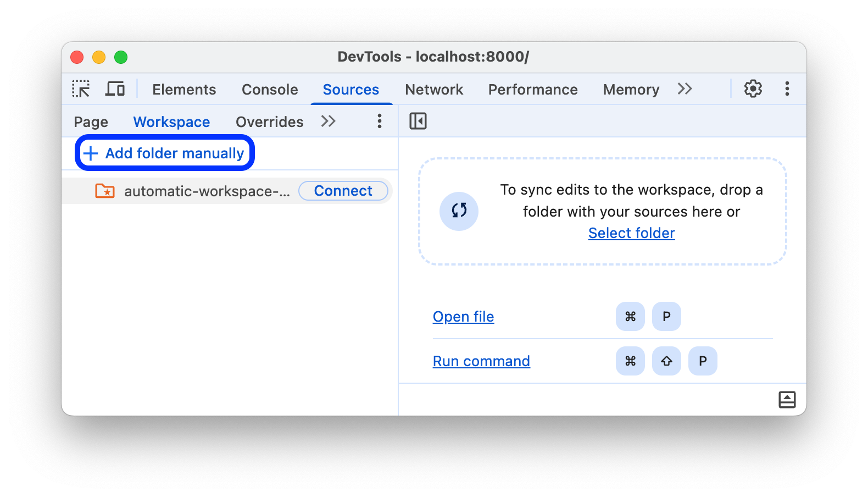Collapse the sidebar with the panel toggle icon
The image size is (868, 497).
pos(418,120)
